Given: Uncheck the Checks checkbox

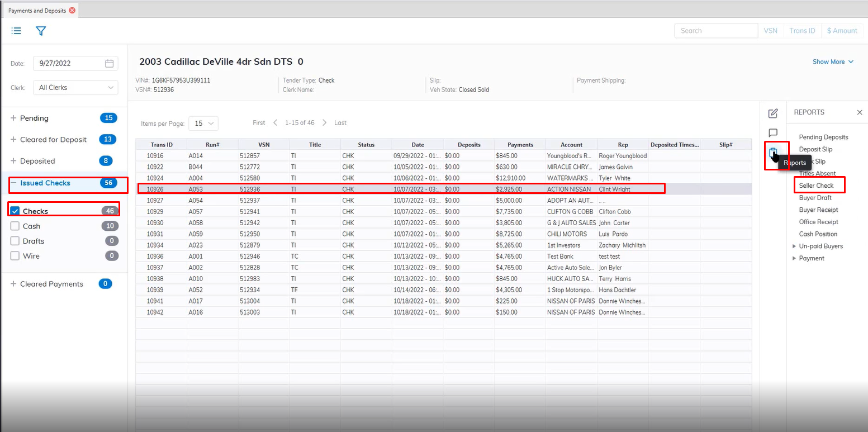Looking at the screenshot, I should pyautogui.click(x=15, y=211).
